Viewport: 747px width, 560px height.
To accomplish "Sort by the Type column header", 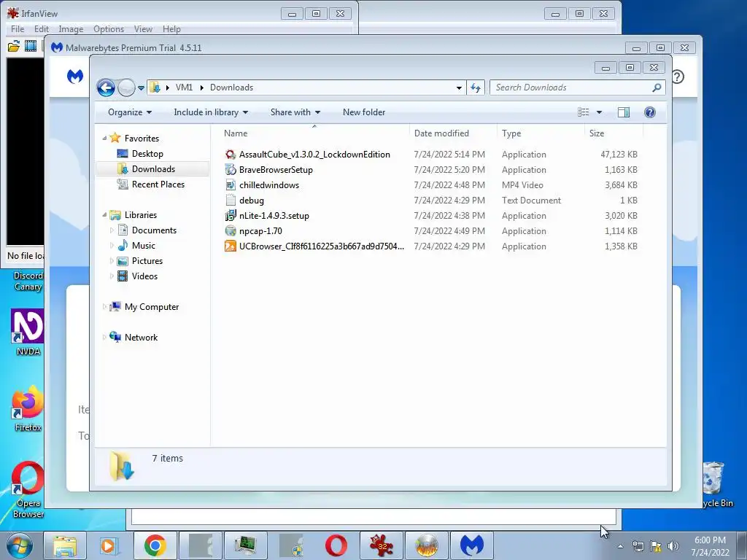I will point(511,133).
